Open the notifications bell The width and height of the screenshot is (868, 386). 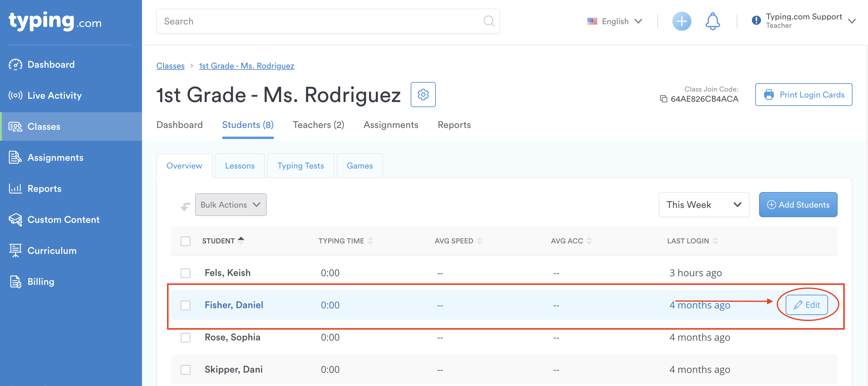[x=712, y=21]
